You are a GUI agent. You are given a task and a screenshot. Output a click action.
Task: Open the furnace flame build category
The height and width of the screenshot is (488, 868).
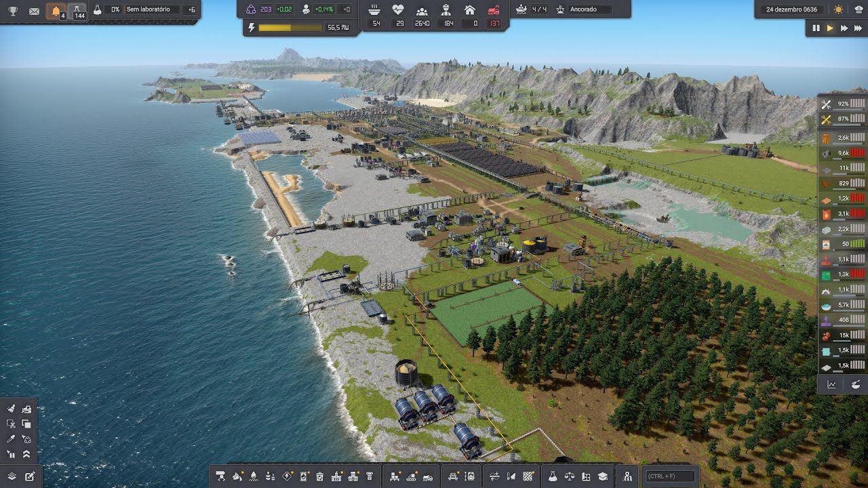237,476
